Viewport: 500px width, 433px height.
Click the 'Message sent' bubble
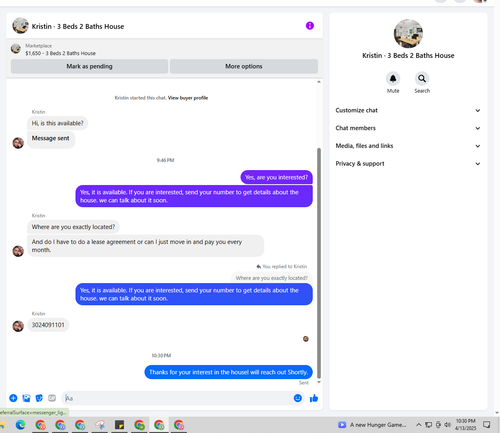51,139
